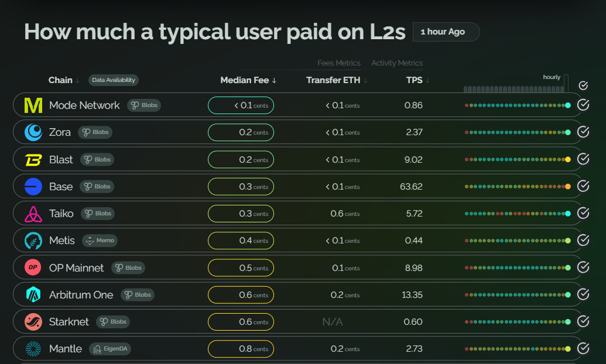The width and height of the screenshot is (606, 364).
Task: Click the Data Availability filter pill
Action: click(114, 80)
